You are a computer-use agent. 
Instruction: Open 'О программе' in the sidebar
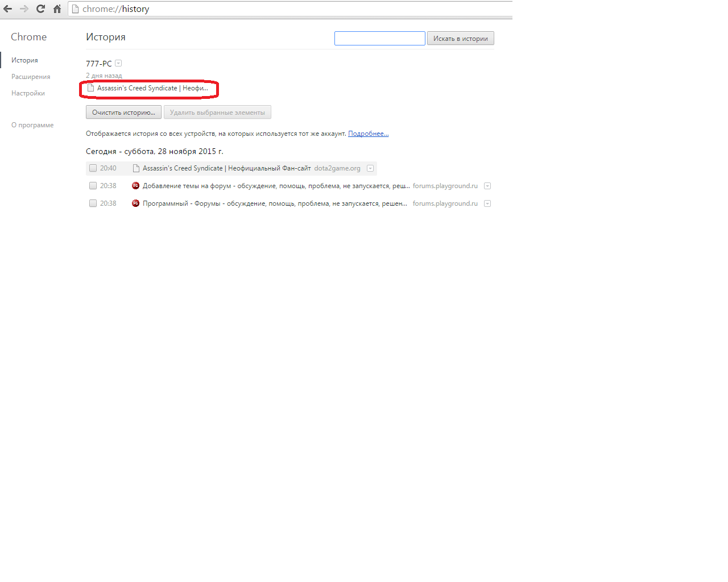(x=32, y=125)
